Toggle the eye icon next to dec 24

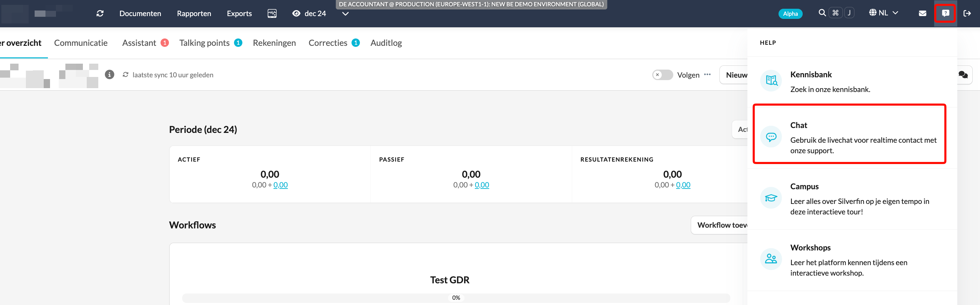[x=296, y=13]
